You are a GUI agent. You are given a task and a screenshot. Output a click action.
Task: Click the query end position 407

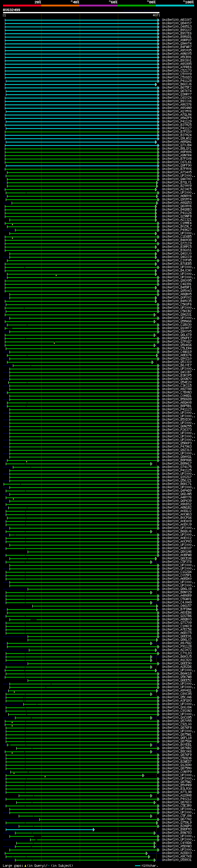point(155,15)
